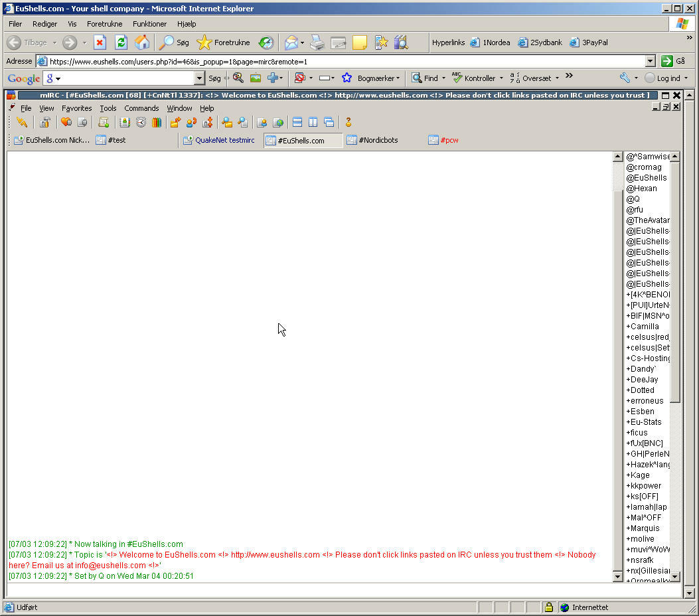
Task: Cascade mIRC windows
Action: click(329, 122)
